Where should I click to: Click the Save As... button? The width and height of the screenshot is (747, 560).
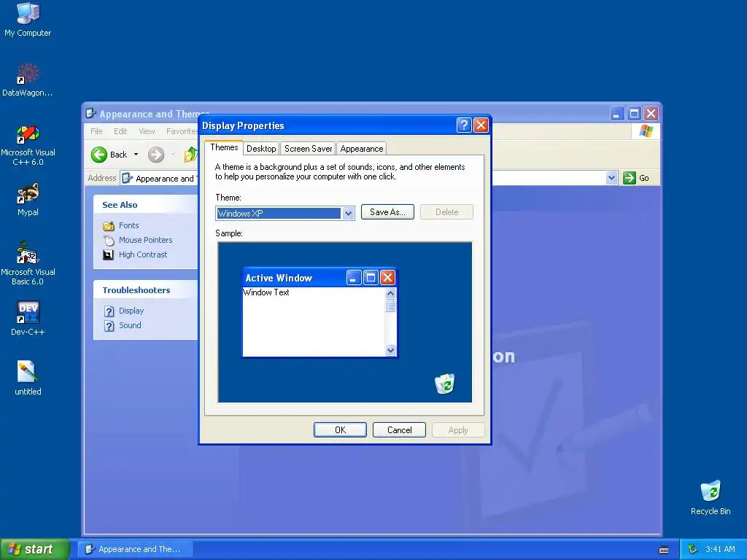[x=387, y=212]
